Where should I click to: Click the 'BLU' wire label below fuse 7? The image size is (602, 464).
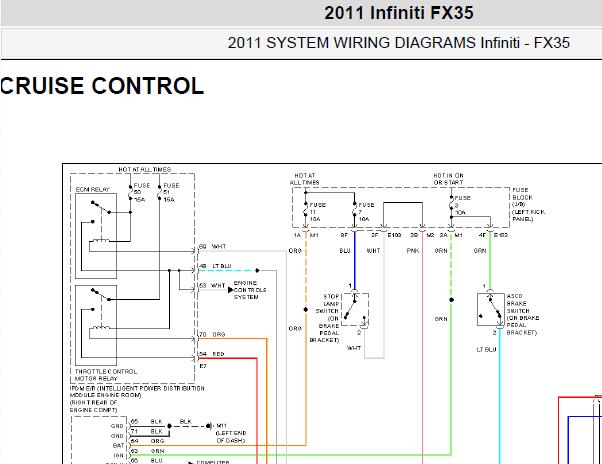(x=345, y=251)
